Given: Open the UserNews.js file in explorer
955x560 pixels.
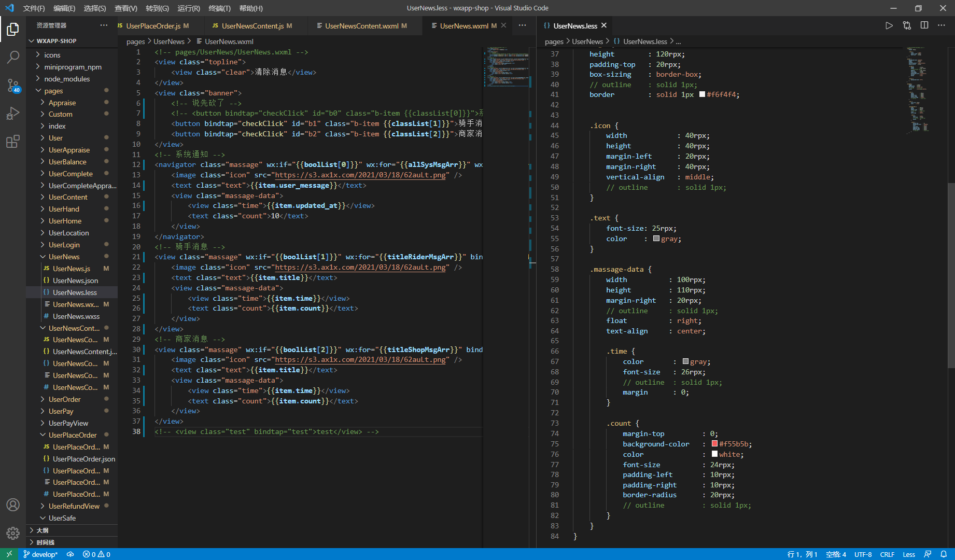Looking at the screenshot, I should click(72, 269).
